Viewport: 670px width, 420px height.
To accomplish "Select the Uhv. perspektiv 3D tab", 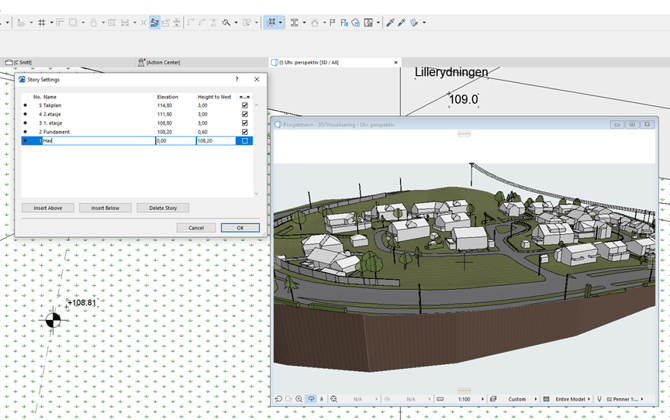I will point(308,62).
